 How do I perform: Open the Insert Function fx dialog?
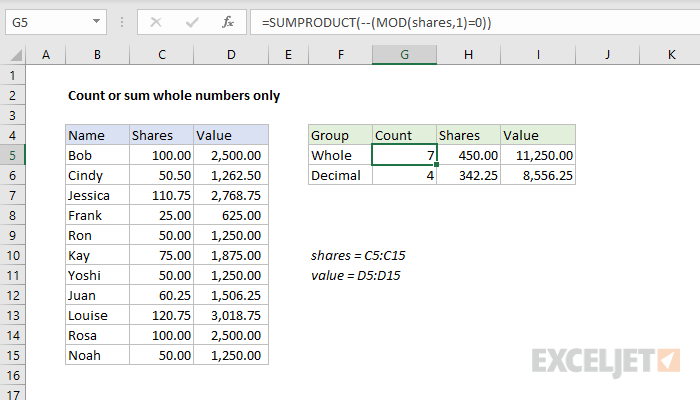228,22
